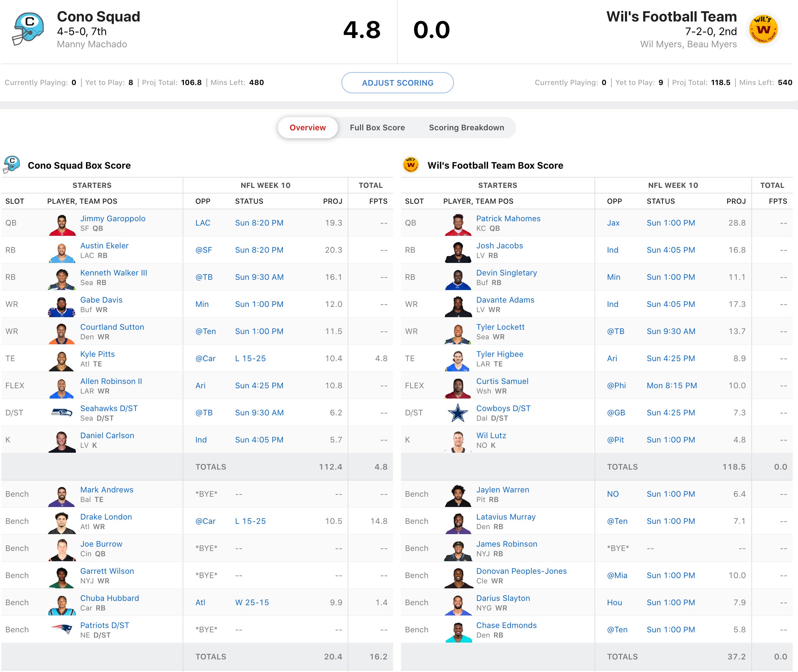This screenshot has width=798, height=672.
Task: Click Chuba Hubbard's W 25-15 result
Action: pos(252,603)
